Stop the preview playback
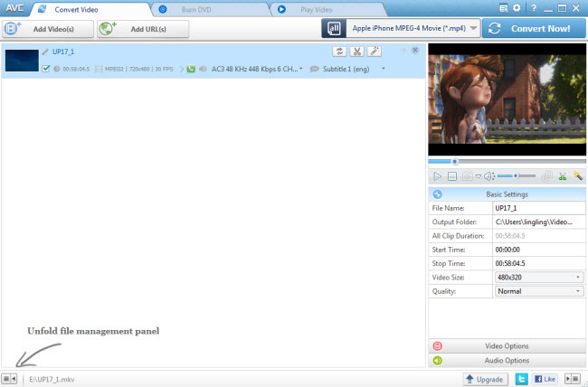588x387 pixels. pyautogui.click(x=452, y=176)
